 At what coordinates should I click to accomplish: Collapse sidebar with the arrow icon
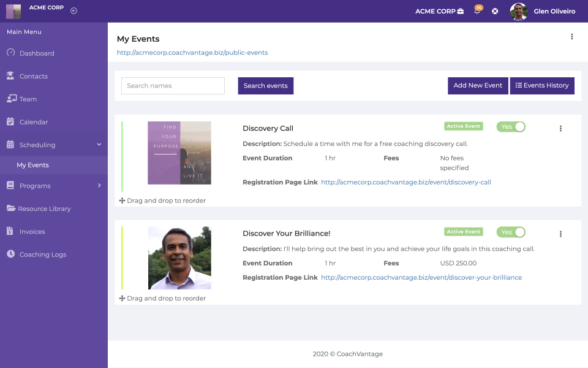point(73,10)
